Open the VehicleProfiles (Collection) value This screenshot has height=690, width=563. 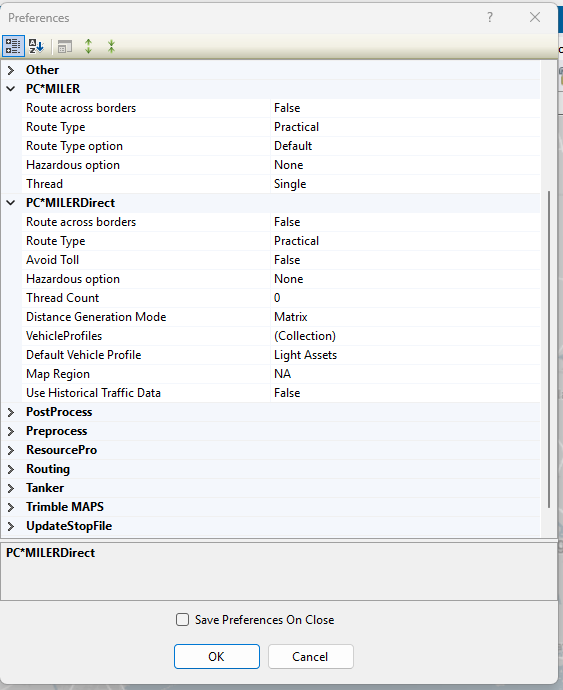405,336
